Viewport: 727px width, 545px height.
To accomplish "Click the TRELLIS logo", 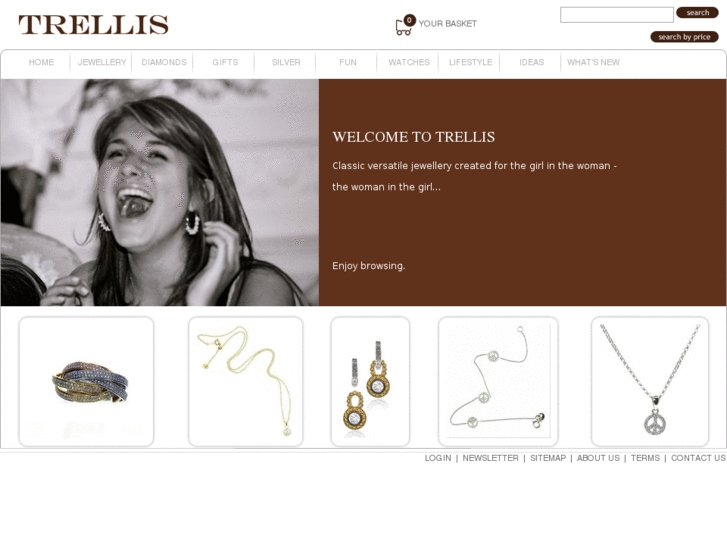I will coord(93,25).
